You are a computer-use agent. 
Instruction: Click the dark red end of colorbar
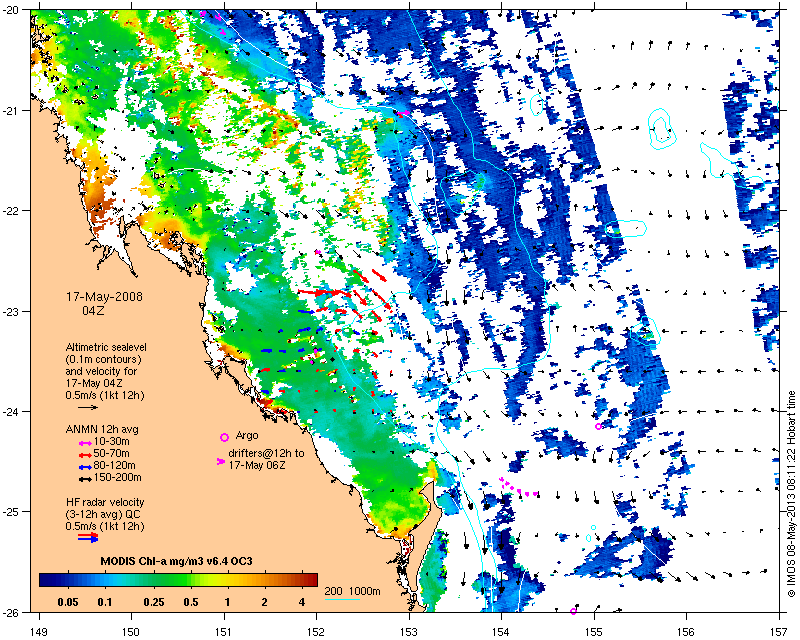click(x=313, y=580)
